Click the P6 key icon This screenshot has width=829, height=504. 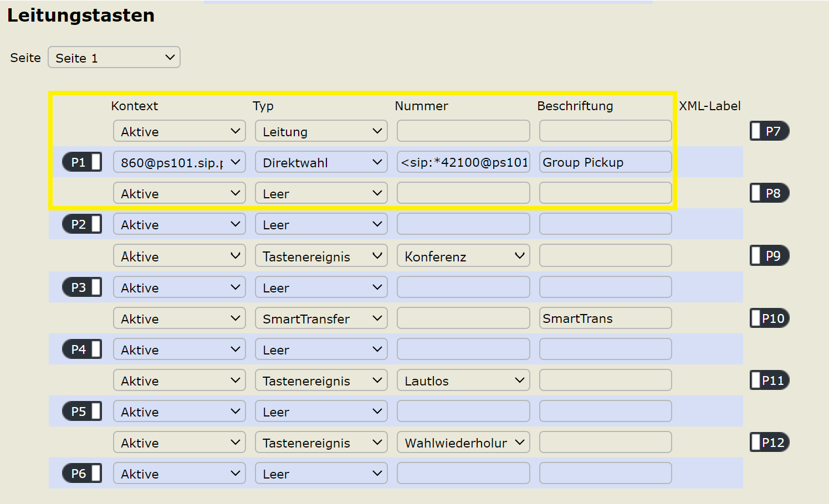pos(82,473)
